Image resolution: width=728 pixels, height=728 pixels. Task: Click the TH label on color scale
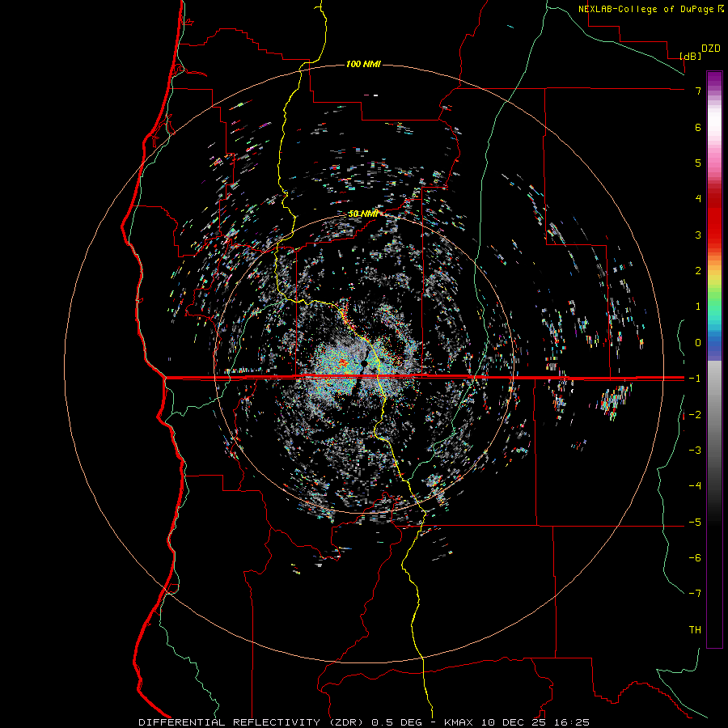click(x=695, y=630)
